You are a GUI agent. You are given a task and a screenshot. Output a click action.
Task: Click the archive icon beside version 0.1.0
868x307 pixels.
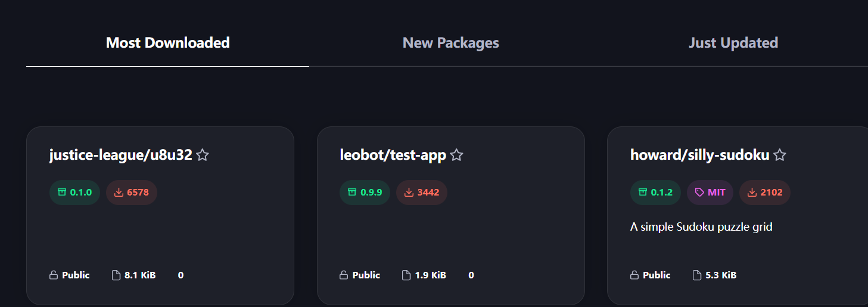62,193
